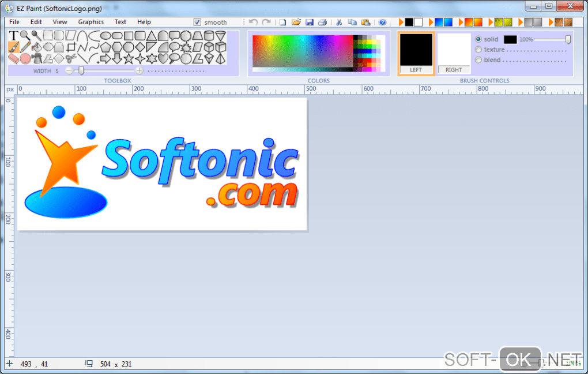Click the 100% opacity slider handle
The width and height of the screenshot is (588, 374).
click(568, 39)
